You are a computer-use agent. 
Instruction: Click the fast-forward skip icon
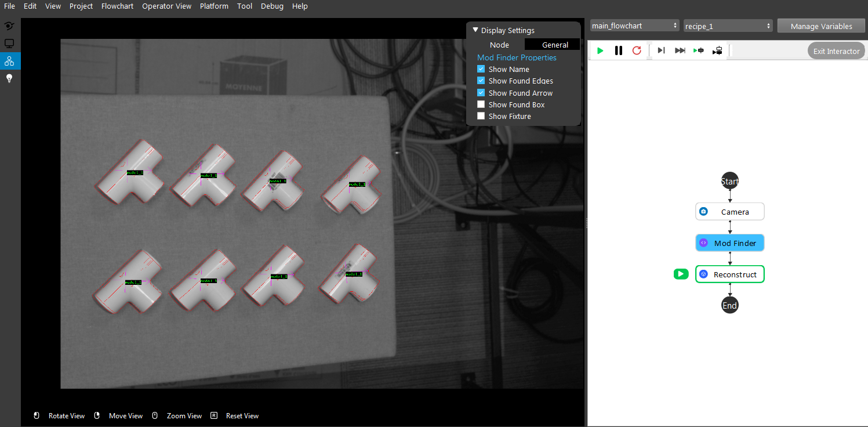coord(680,51)
